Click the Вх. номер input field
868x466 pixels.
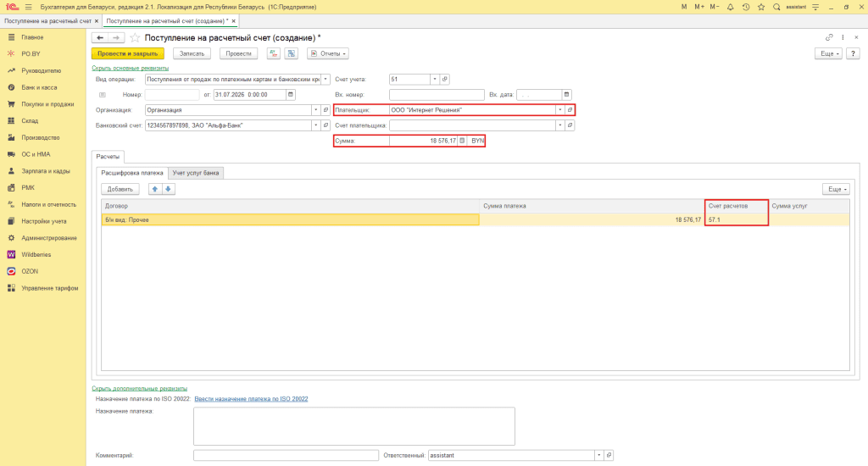(437, 95)
